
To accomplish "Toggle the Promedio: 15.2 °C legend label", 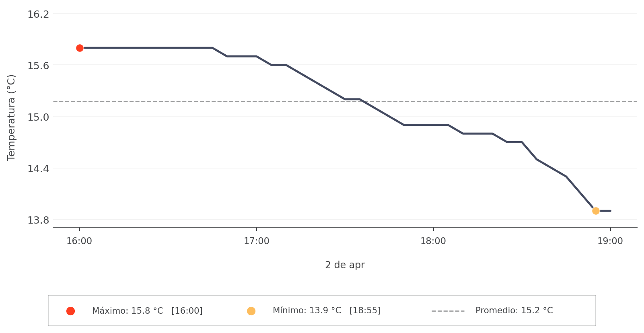I will pos(514,310).
